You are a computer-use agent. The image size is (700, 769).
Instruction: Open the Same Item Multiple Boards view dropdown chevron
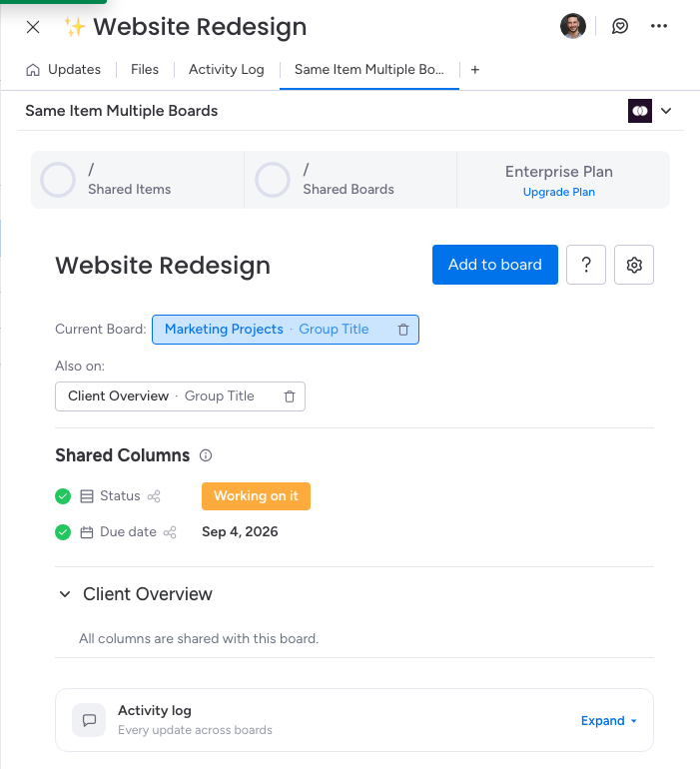[x=666, y=111]
